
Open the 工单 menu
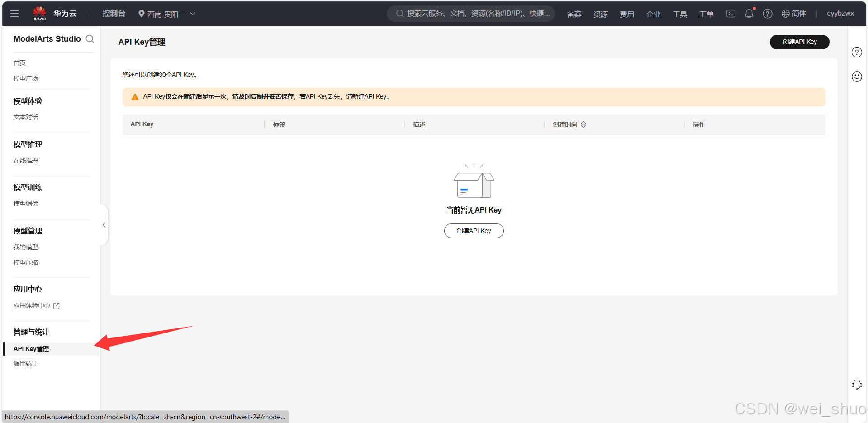(x=706, y=14)
